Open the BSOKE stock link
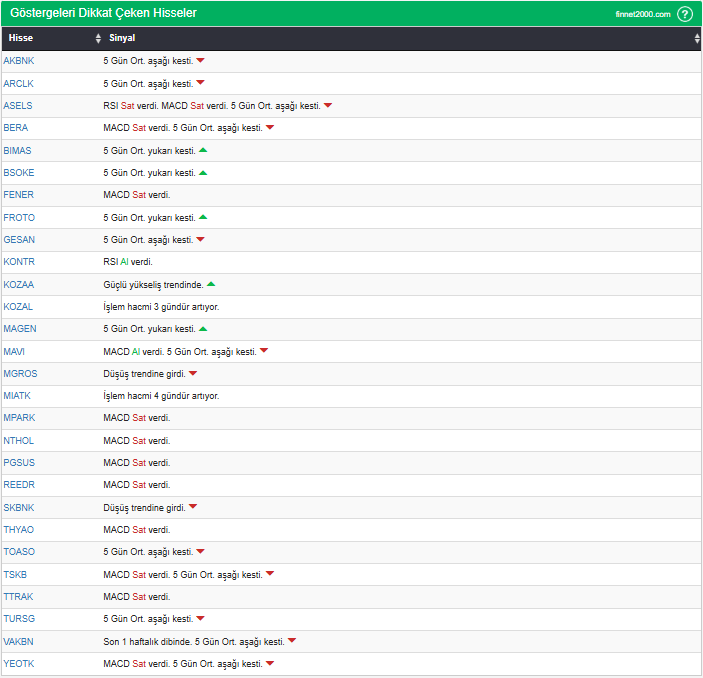The image size is (703, 678). [19, 173]
